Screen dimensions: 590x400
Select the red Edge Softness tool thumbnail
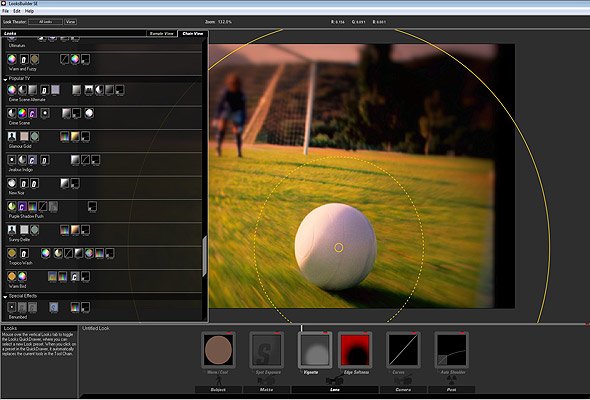point(355,350)
